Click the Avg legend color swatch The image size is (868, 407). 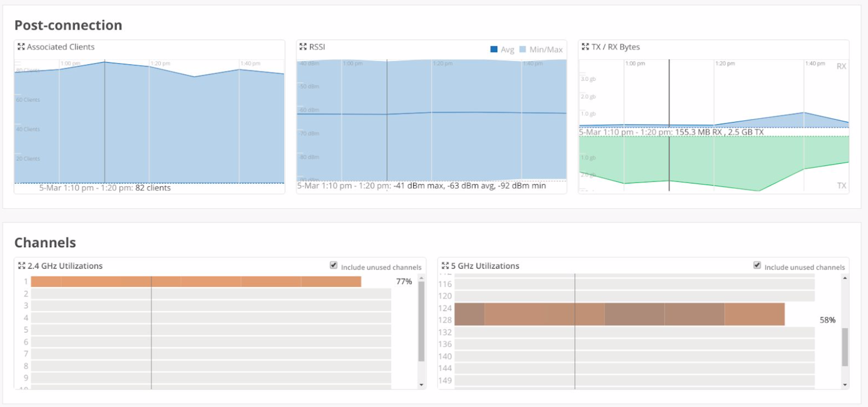coord(494,49)
